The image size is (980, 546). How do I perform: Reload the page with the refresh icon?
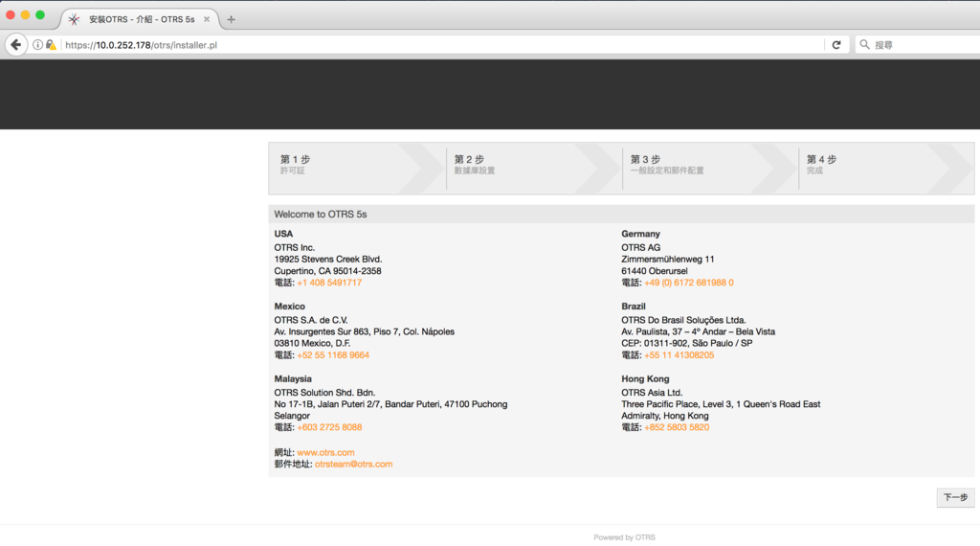coord(836,45)
